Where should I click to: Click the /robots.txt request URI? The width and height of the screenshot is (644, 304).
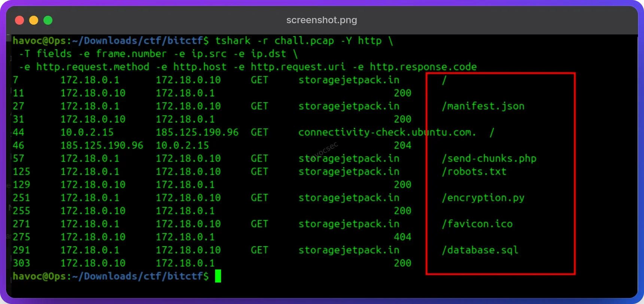click(474, 172)
